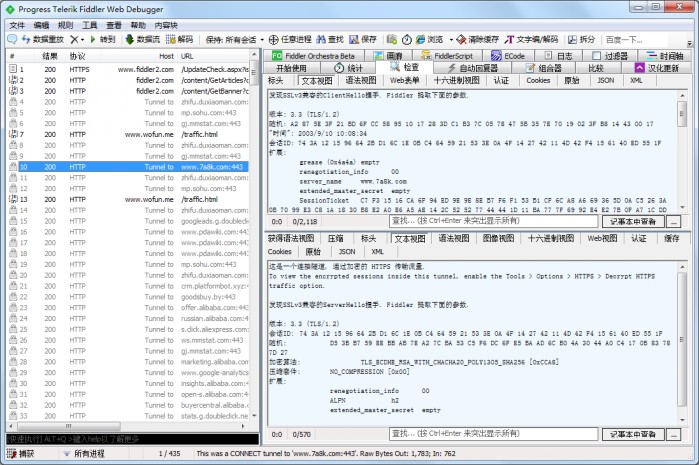Click the 保存 (Save) toolbar icon

click(354, 40)
